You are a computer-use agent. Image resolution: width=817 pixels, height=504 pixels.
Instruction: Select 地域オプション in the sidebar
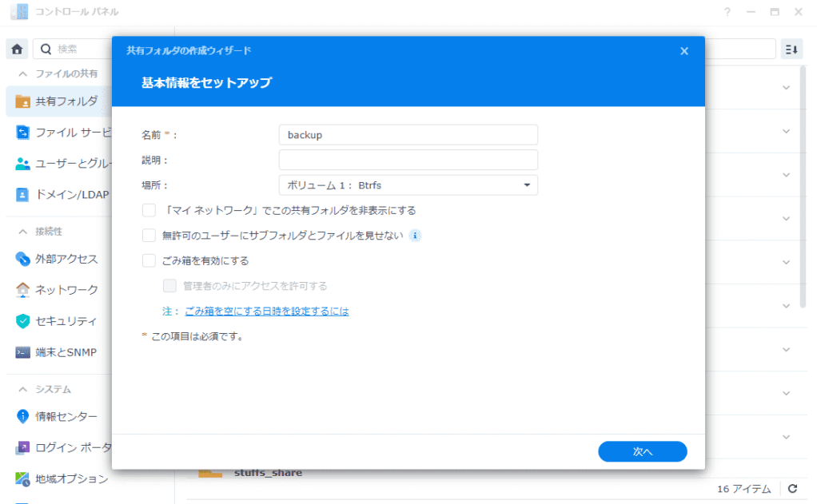(x=71, y=479)
